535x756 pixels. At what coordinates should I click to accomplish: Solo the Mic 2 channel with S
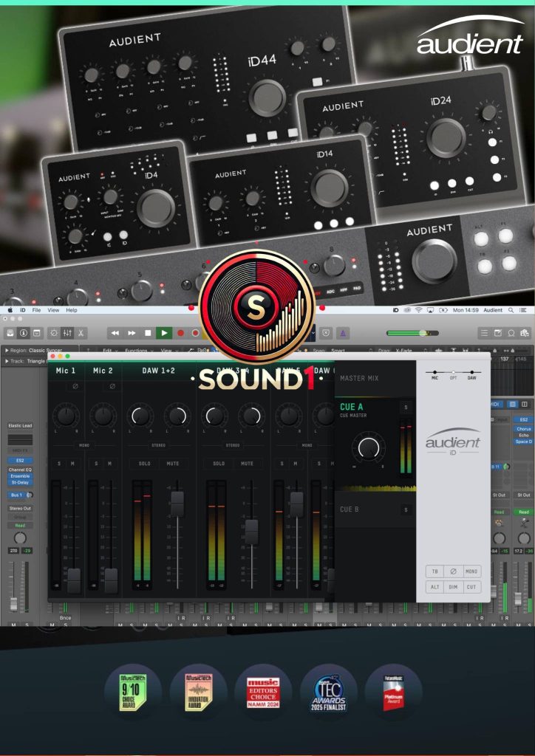(x=97, y=464)
